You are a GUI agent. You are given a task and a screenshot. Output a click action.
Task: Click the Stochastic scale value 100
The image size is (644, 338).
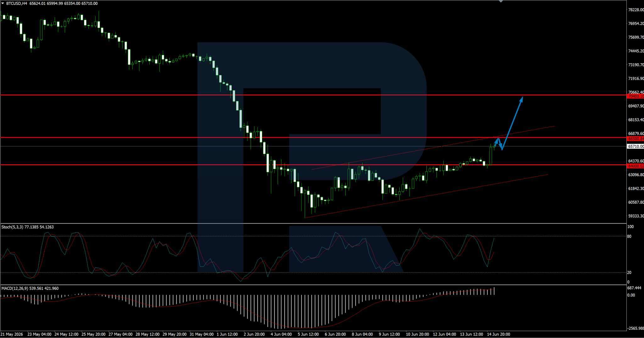click(x=630, y=227)
